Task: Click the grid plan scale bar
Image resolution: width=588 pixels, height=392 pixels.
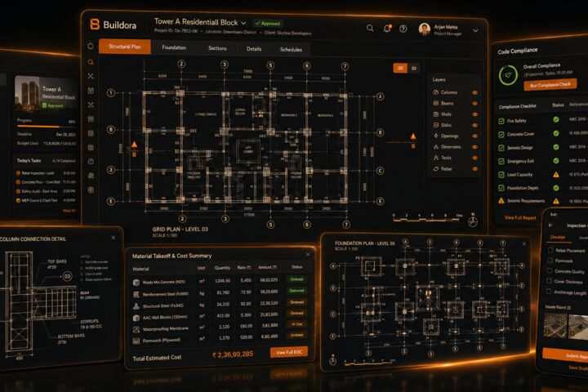Action: click(427, 219)
